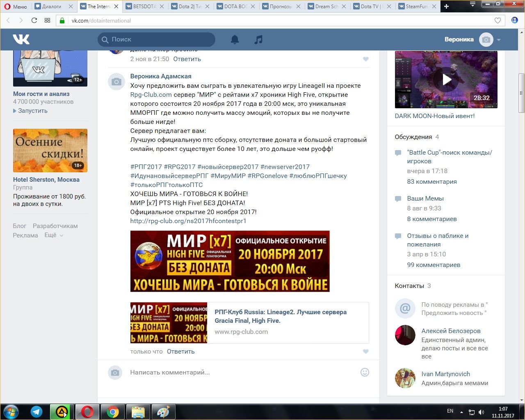Click hashtag #newserver2017
The width and height of the screenshot is (525, 420).
[x=285, y=167]
